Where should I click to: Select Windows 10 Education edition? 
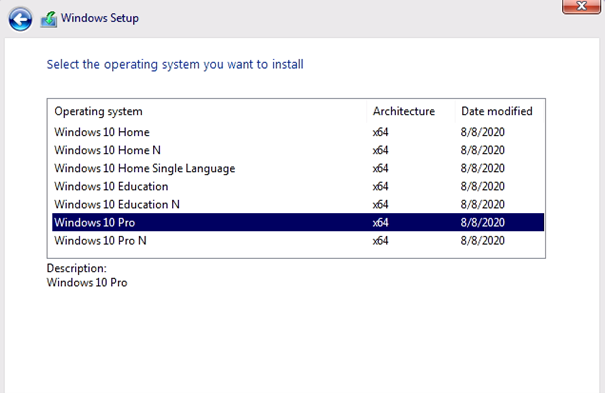click(298, 186)
